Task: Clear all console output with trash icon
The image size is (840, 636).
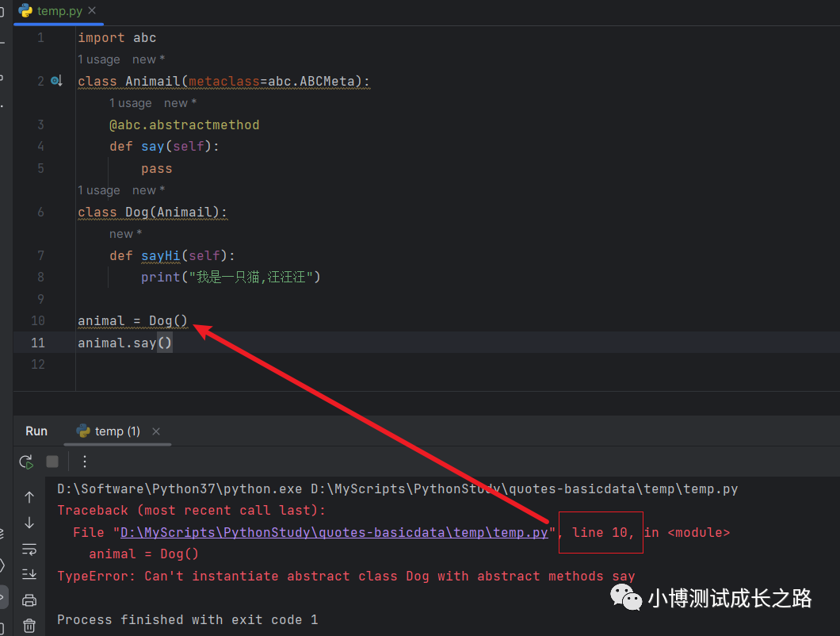Action: (x=29, y=625)
